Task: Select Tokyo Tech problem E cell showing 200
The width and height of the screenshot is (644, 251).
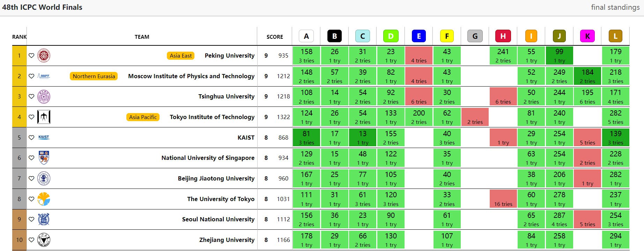Action: pos(419,117)
